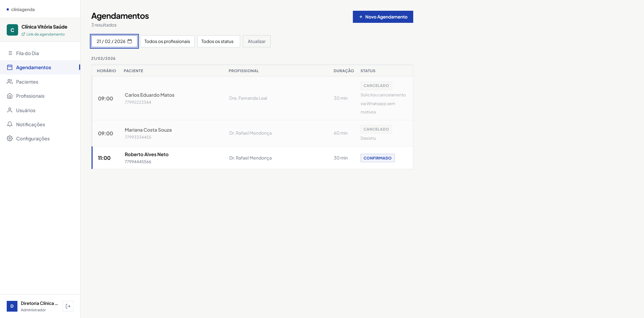Screen dimensions: 644x318
Task: Go to Agendamentos in sidebar
Action: (x=34, y=67)
